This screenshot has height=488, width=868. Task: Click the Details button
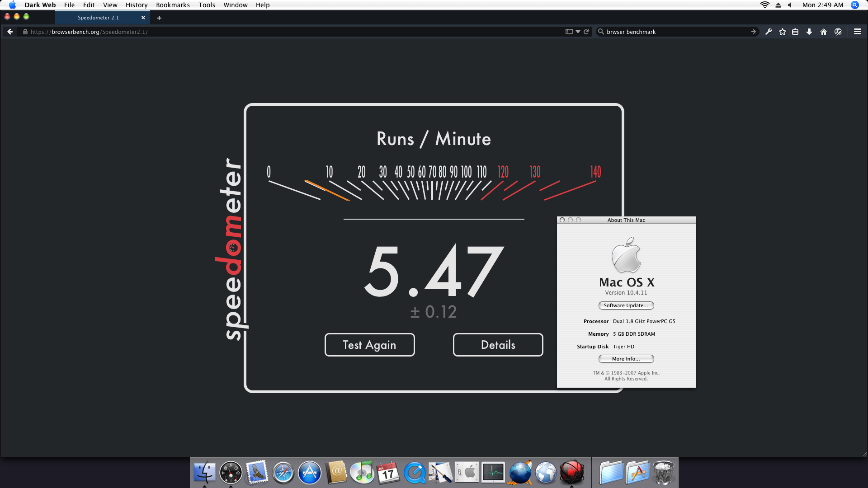tap(498, 345)
